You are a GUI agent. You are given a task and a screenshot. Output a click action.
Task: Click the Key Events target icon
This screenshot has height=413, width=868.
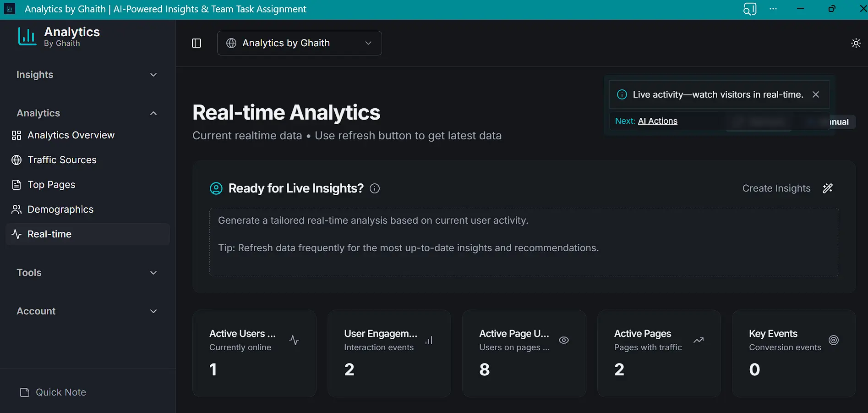click(833, 340)
